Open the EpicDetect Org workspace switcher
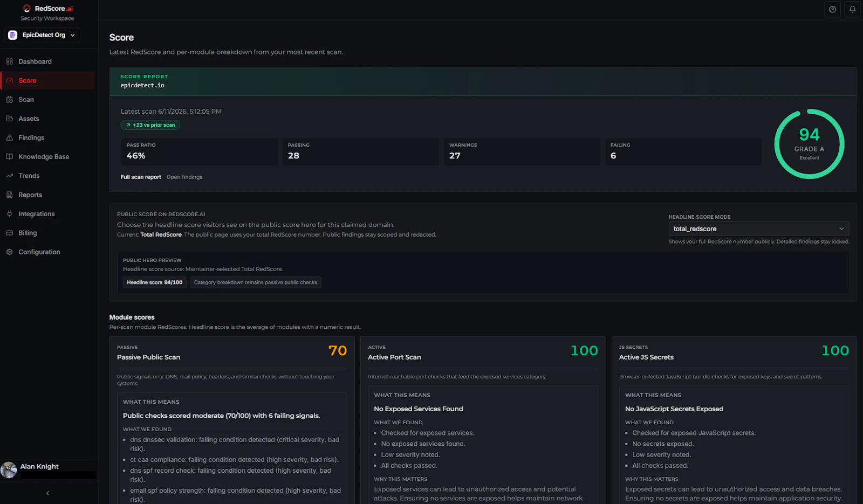 42,35
